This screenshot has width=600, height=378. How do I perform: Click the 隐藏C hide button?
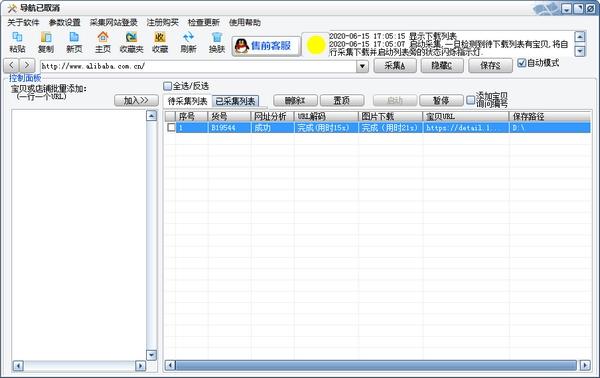[x=442, y=65]
